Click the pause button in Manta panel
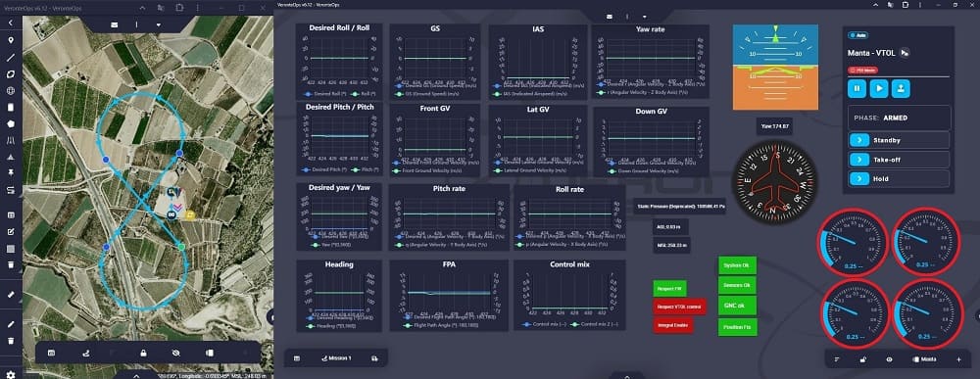 click(857, 88)
